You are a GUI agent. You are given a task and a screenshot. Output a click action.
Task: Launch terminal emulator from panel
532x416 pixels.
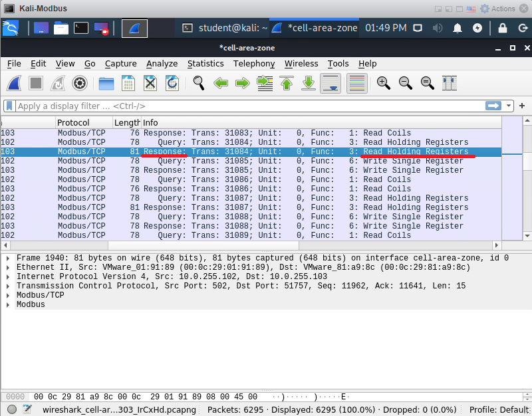[81, 28]
